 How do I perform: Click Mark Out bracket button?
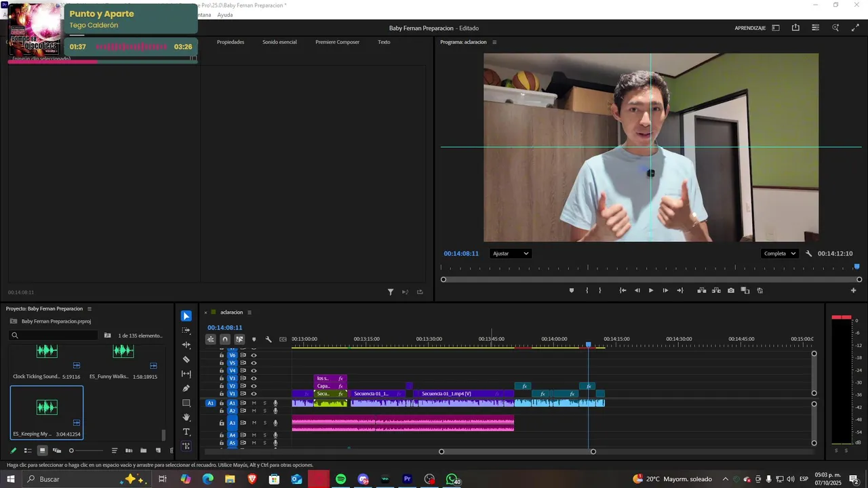coord(600,291)
